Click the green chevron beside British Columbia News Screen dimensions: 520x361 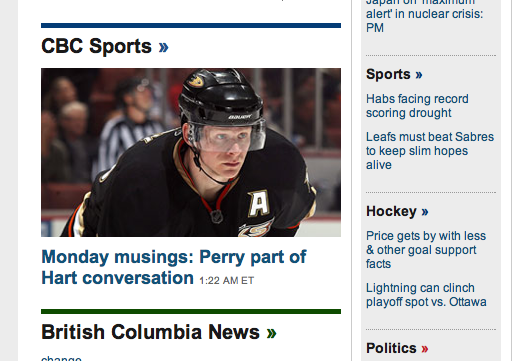pos(271,333)
